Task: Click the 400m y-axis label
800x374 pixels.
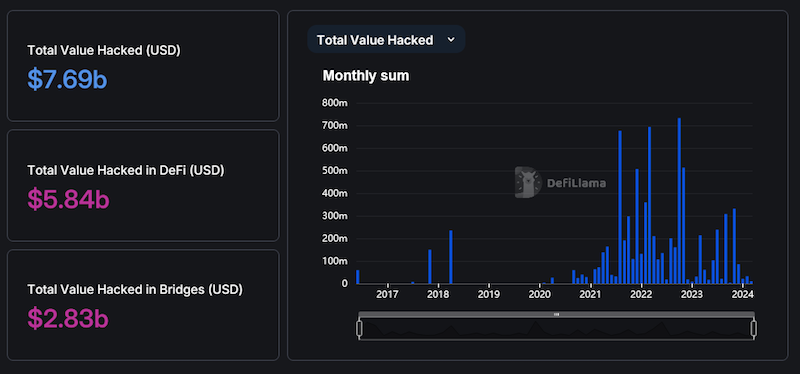Action: point(335,193)
